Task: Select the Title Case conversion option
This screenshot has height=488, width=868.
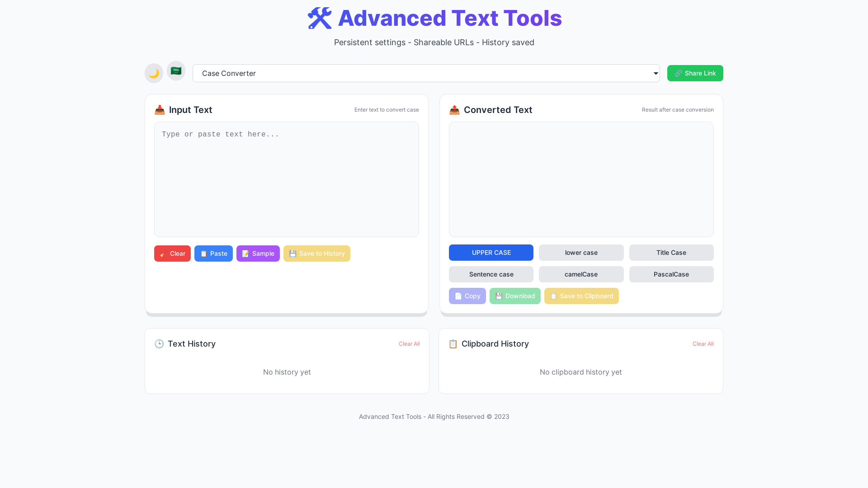Action: [x=671, y=253]
